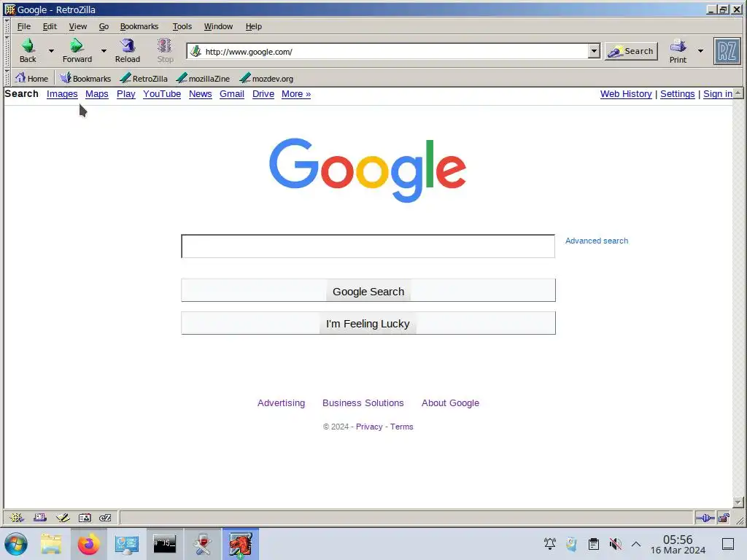
Task: Show hidden tray icons chevron
Action: pyautogui.click(x=636, y=543)
